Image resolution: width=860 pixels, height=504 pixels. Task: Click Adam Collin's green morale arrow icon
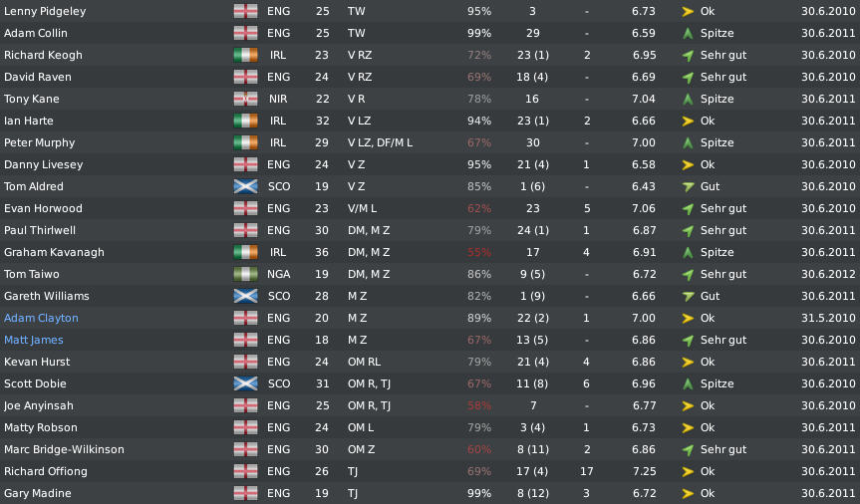[x=688, y=33]
